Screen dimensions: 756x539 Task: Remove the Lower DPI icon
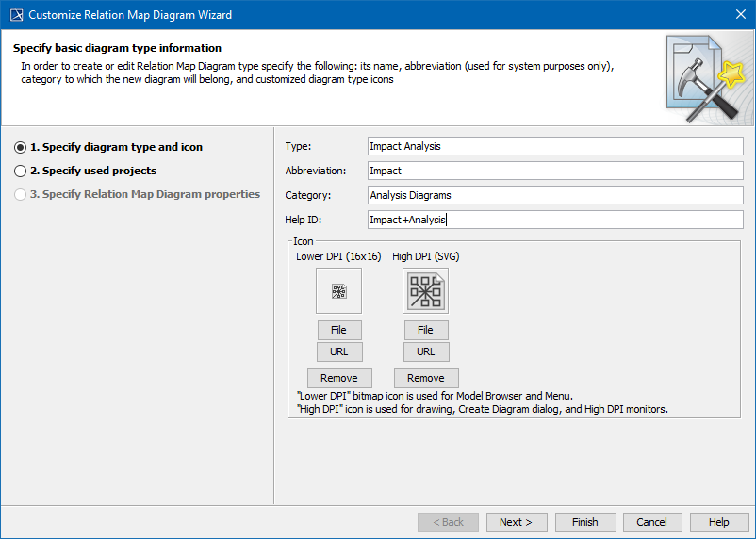[338, 378]
